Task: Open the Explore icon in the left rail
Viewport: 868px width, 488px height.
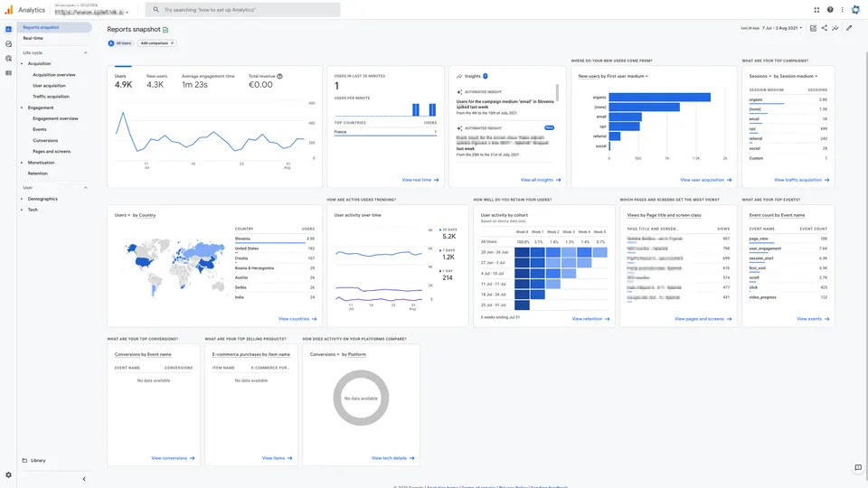Action: point(8,43)
